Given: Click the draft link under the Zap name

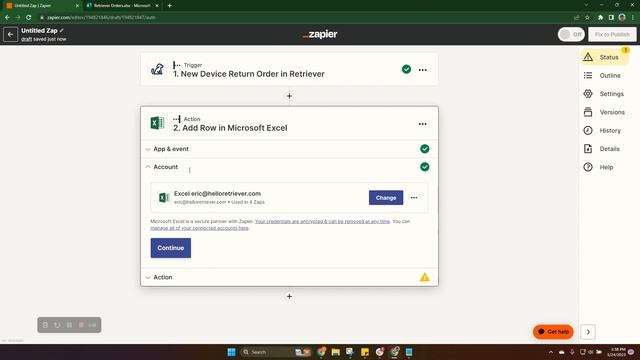Looking at the screenshot, I should pyautogui.click(x=27, y=39).
